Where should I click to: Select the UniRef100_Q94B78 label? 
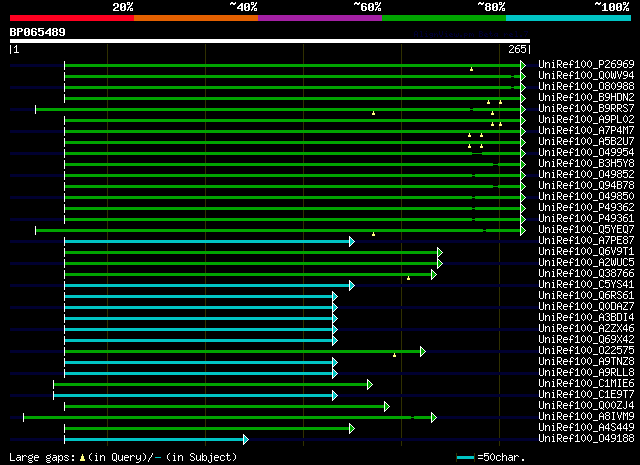(x=586, y=185)
